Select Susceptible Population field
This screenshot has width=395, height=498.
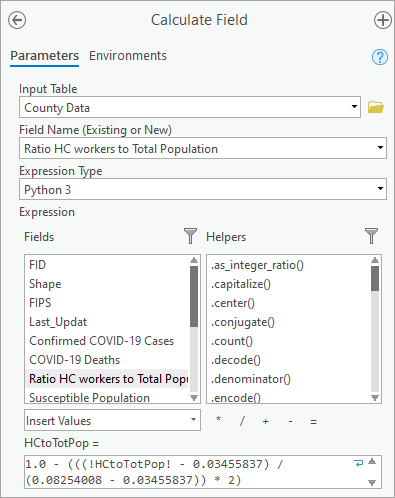point(107,397)
